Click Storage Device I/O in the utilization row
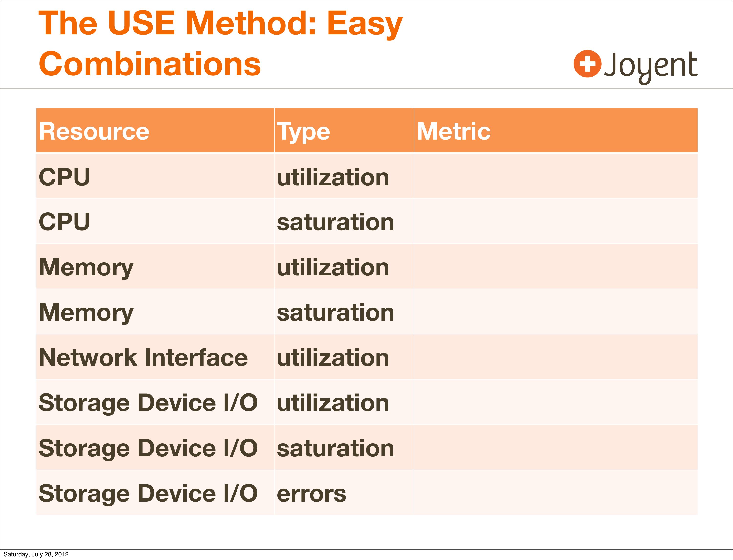Screen dimensions: 733x560 [x=148, y=403]
